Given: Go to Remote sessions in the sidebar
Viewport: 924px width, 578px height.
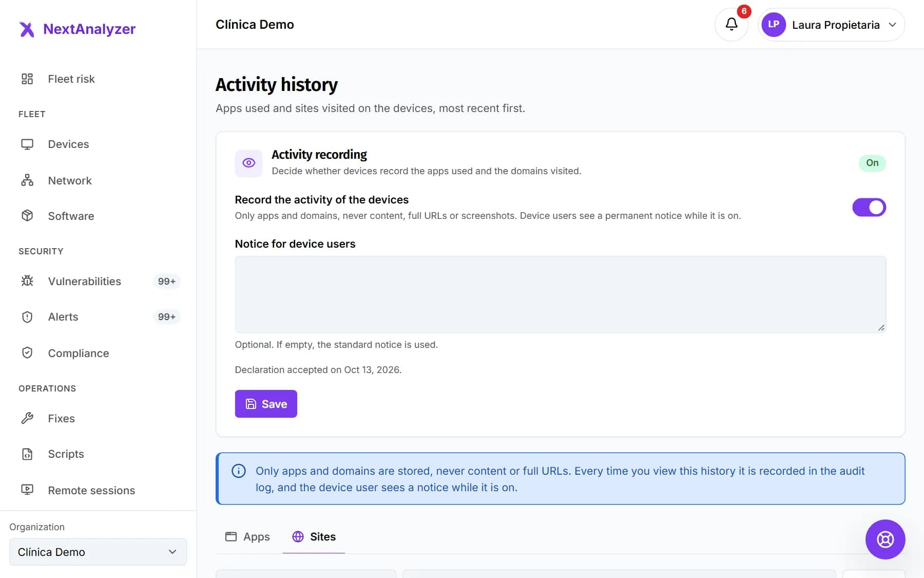Looking at the screenshot, I should (98, 490).
